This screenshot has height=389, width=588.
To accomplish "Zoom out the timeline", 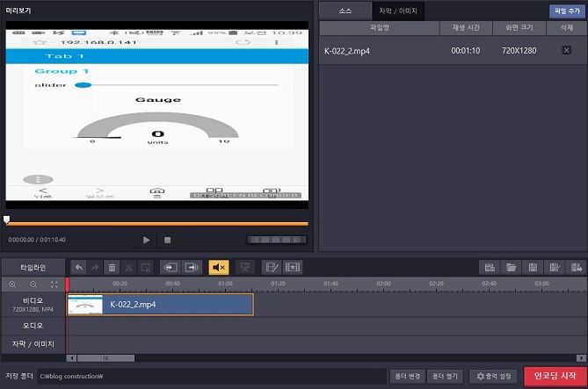I will pos(33,285).
